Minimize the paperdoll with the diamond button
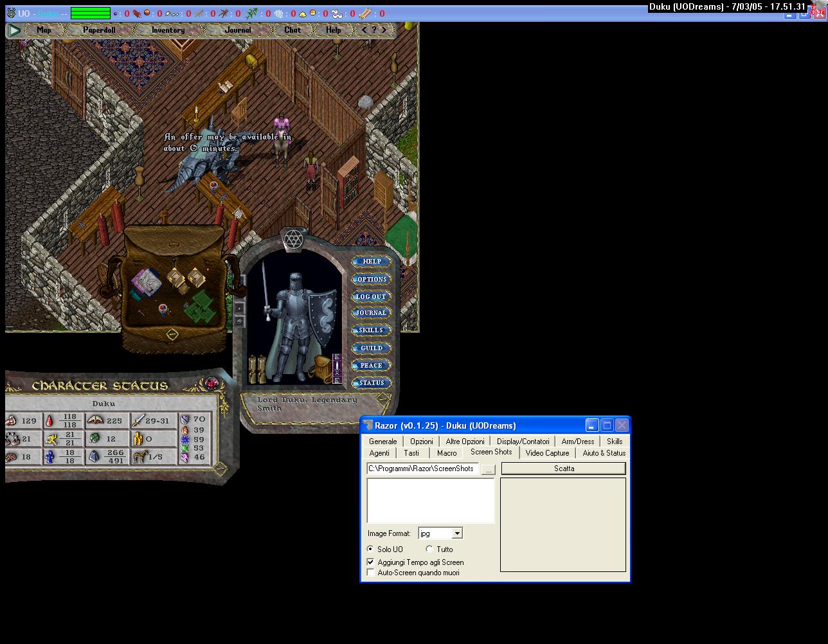 (x=383, y=400)
